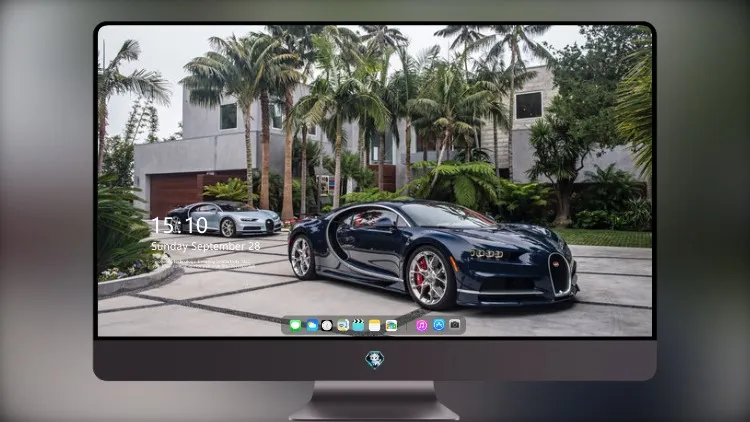Open the Weather app in dock
Image resolution: width=750 pixels, height=422 pixels.
[312, 325]
